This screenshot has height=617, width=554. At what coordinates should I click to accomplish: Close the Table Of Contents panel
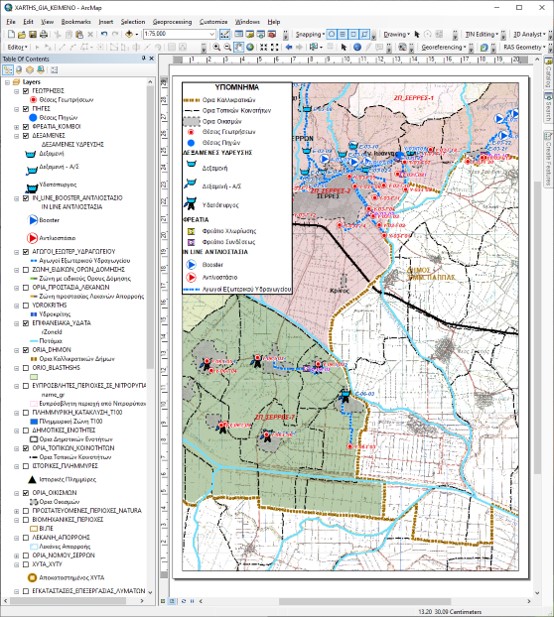pyautogui.click(x=152, y=59)
